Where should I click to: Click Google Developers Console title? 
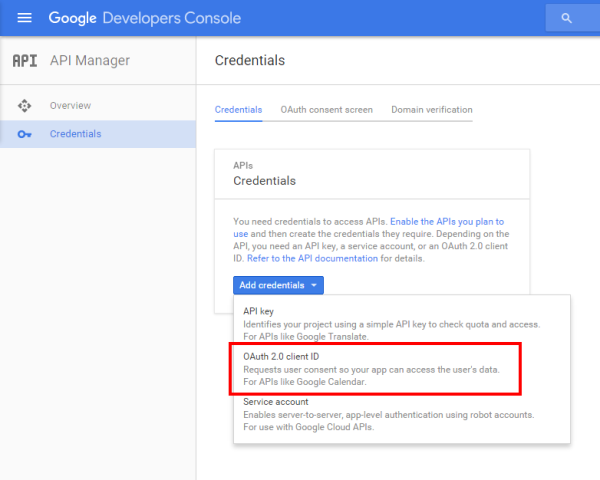(x=145, y=18)
